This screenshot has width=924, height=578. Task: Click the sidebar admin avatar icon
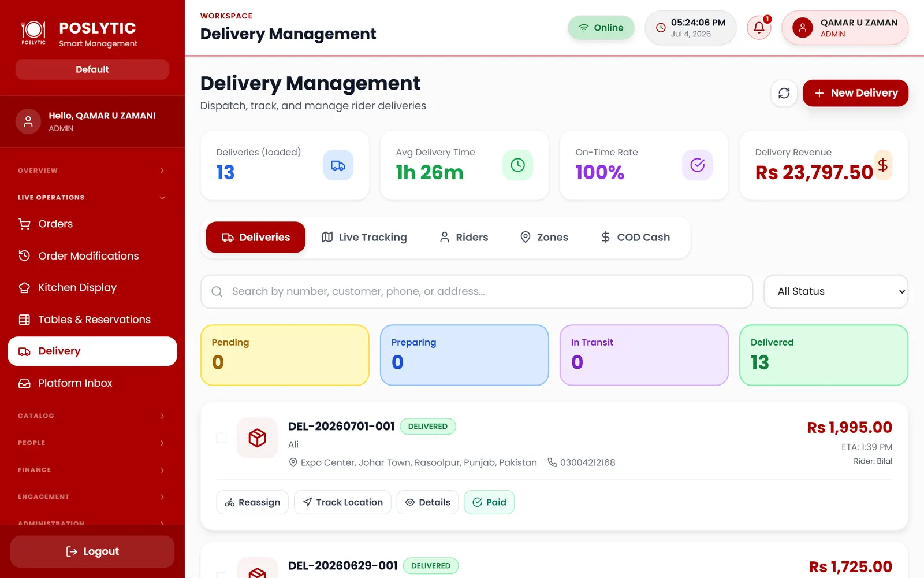click(x=28, y=121)
